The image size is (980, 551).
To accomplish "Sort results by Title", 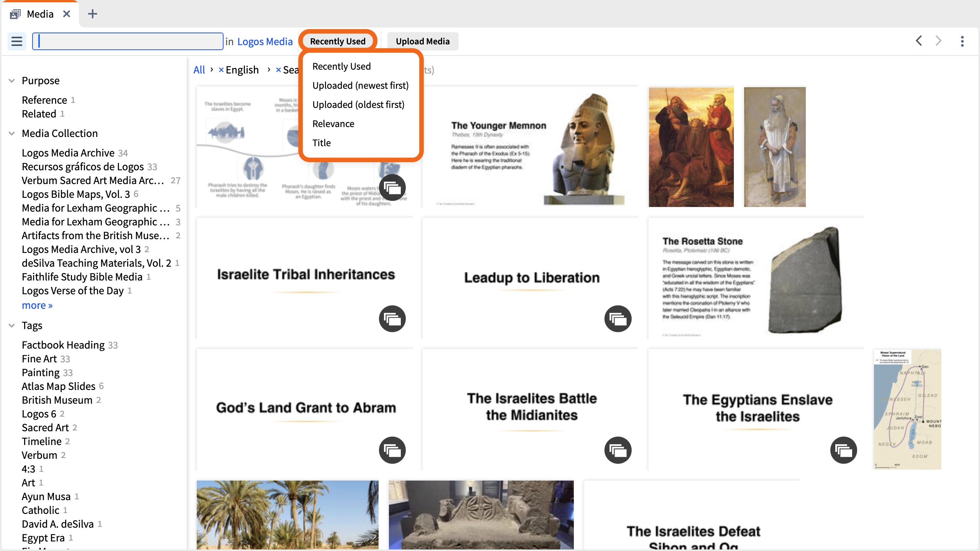I will (x=322, y=143).
